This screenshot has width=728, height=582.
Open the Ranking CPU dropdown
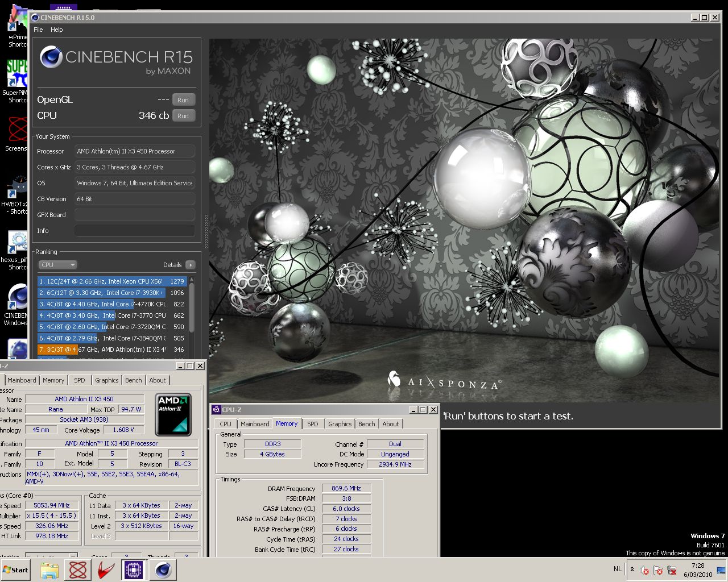point(57,265)
